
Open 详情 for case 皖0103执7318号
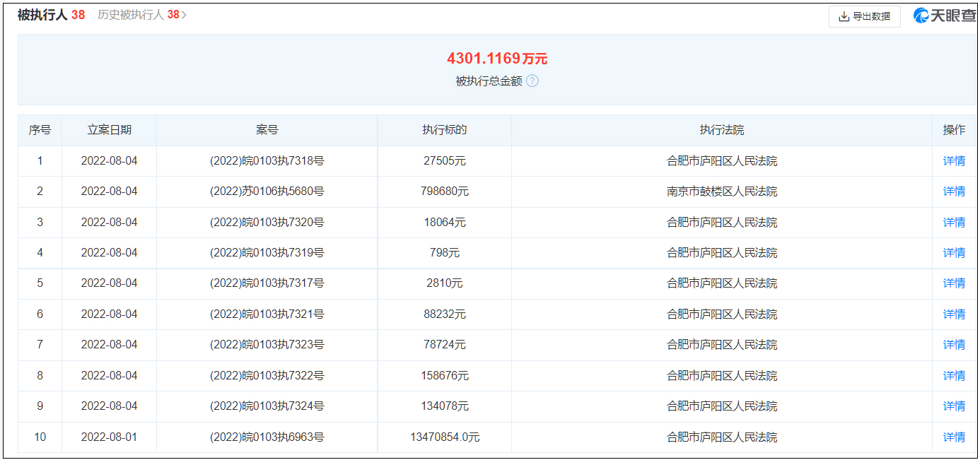click(954, 161)
